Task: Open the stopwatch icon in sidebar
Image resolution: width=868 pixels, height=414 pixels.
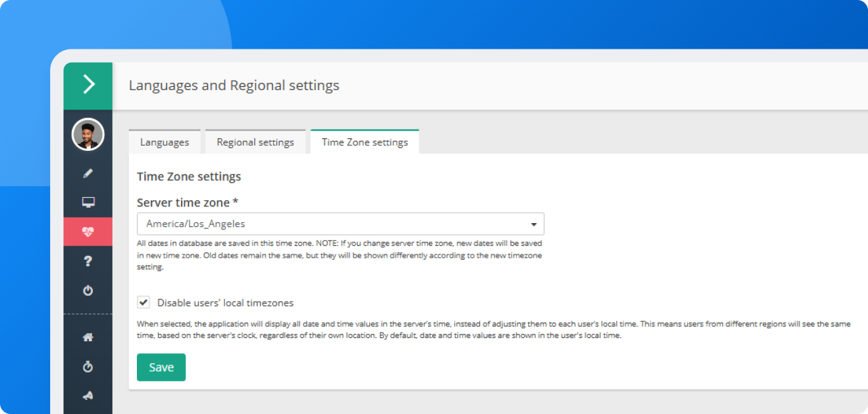Action: pyautogui.click(x=88, y=367)
